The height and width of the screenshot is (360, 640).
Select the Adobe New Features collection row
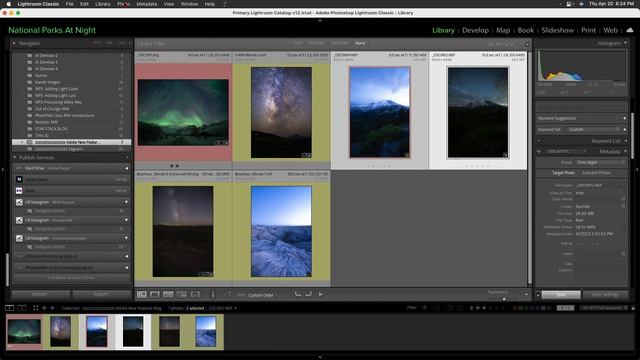(72, 142)
